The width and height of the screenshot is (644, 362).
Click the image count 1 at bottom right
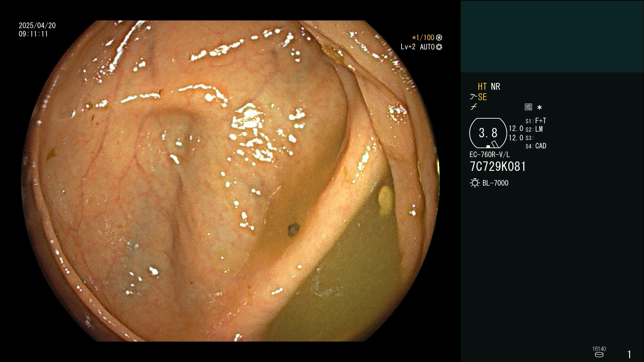click(x=629, y=354)
